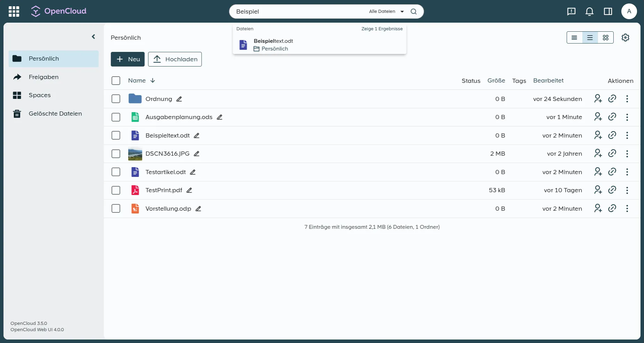Open actions menu for Testartikel.odt

628,172
